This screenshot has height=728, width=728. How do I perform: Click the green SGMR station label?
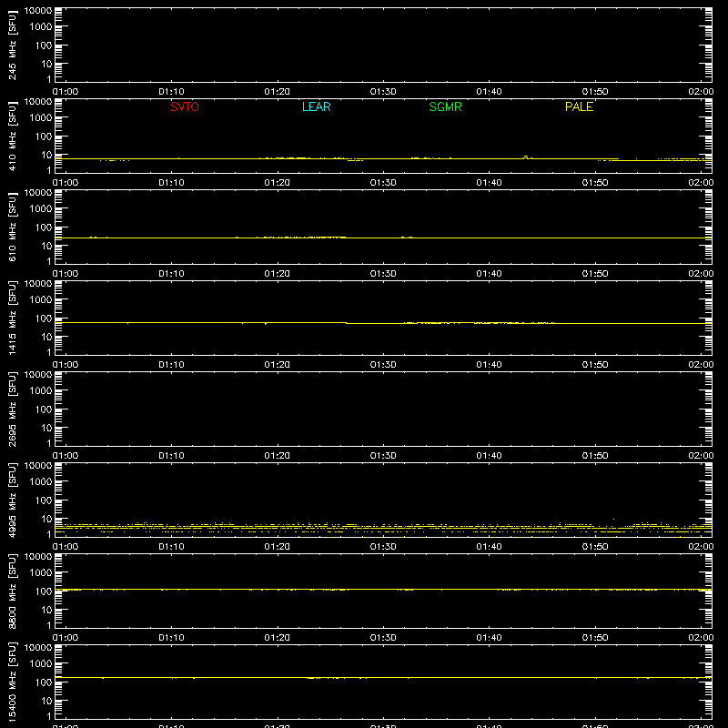[445, 106]
